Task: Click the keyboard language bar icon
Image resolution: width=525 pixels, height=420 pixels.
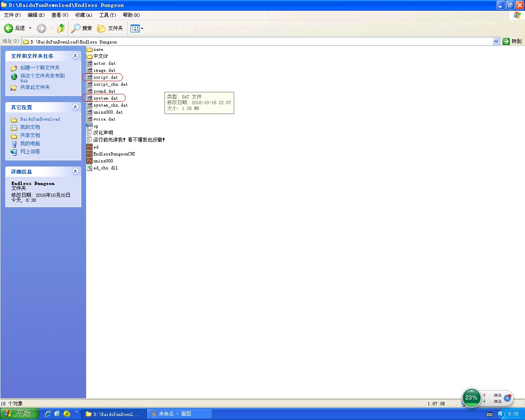Action: click(490, 414)
